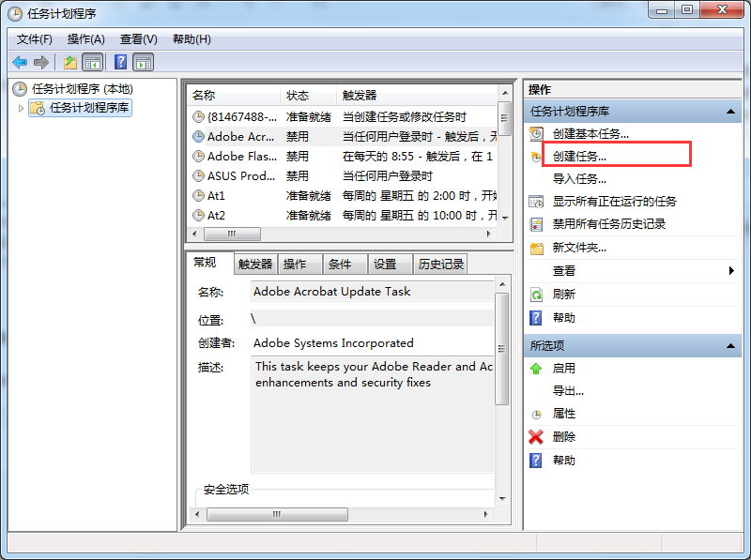Click the green 启用 arrow icon

[x=536, y=369]
